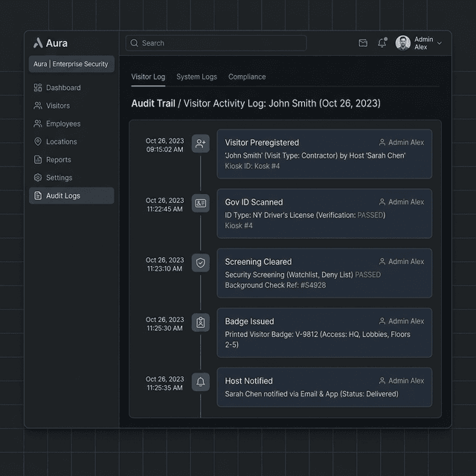Click Security Screening Watchlist PASSED text

(303, 274)
